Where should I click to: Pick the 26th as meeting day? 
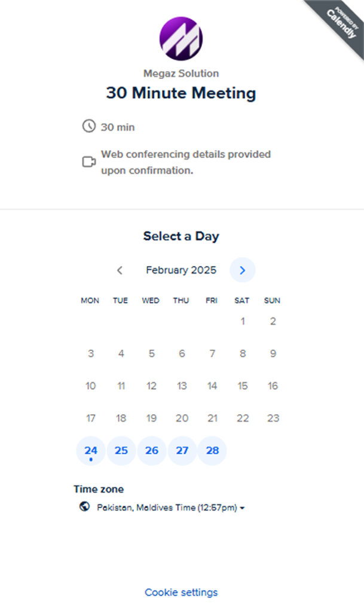pyautogui.click(x=152, y=451)
